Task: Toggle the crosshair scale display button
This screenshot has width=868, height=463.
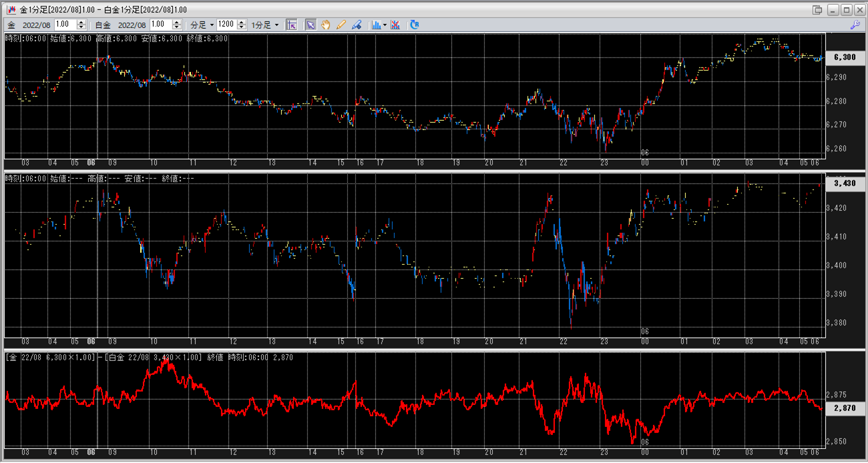Action: click(x=291, y=25)
